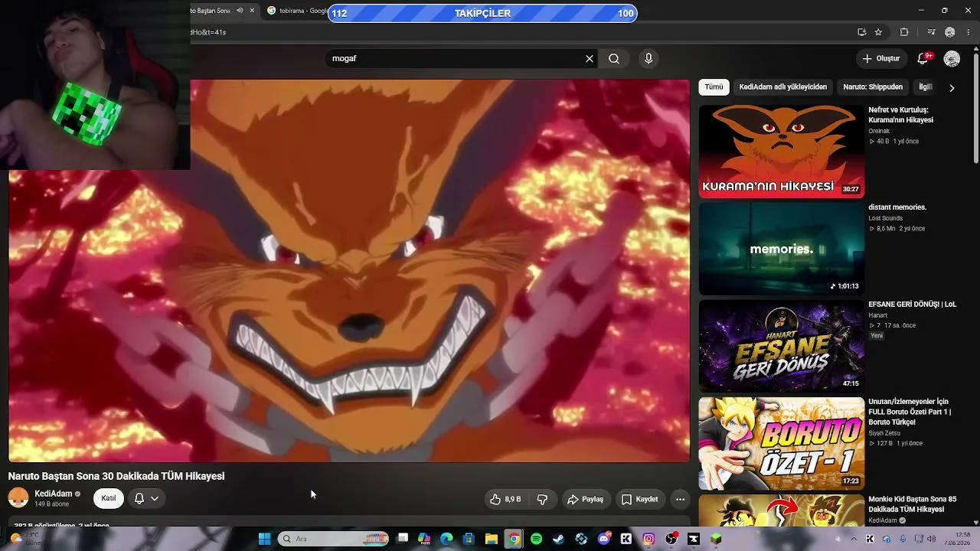This screenshot has height=551, width=980.
Task: Click the Paylaş share button
Action: pyautogui.click(x=585, y=499)
